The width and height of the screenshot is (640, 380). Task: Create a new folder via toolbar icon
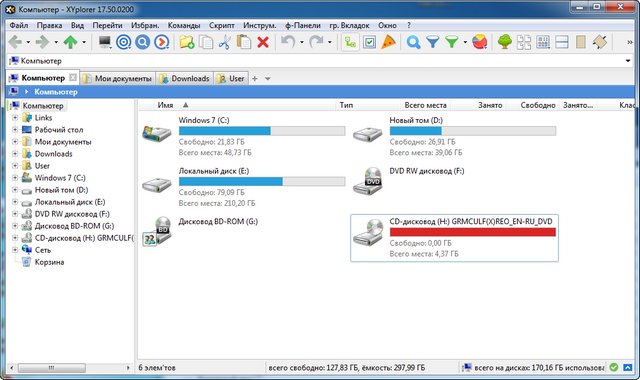pyautogui.click(x=187, y=42)
